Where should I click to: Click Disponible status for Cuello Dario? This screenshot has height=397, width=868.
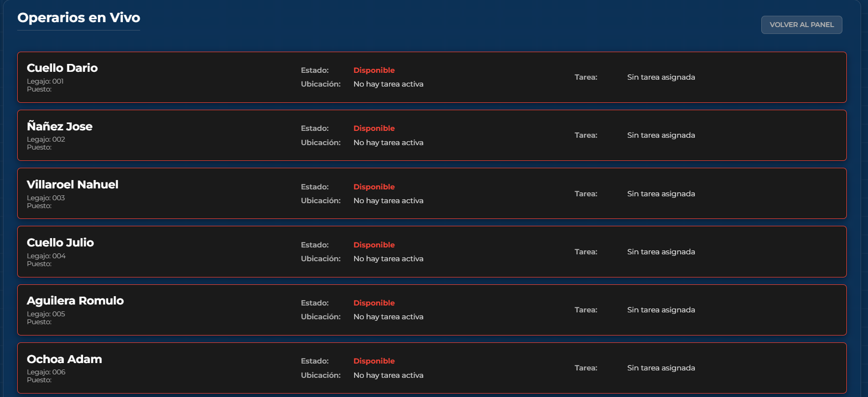(x=374, y=70)
